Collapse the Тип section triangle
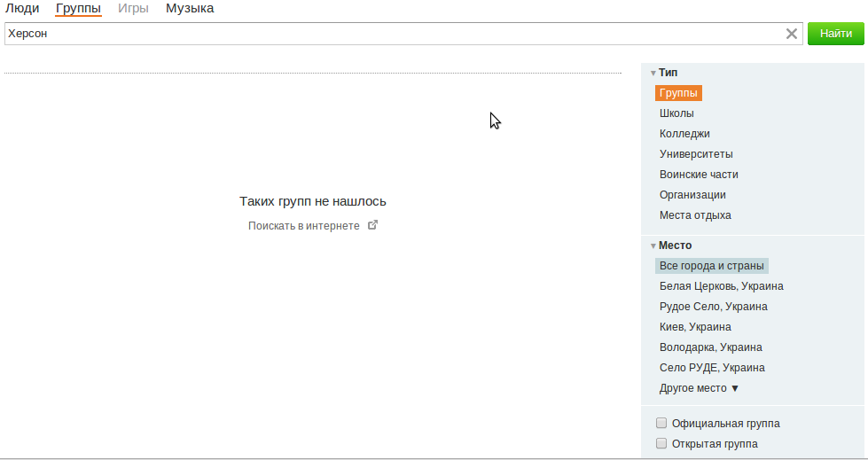Viewport: 868px width, 460px height. coord(653,73)
